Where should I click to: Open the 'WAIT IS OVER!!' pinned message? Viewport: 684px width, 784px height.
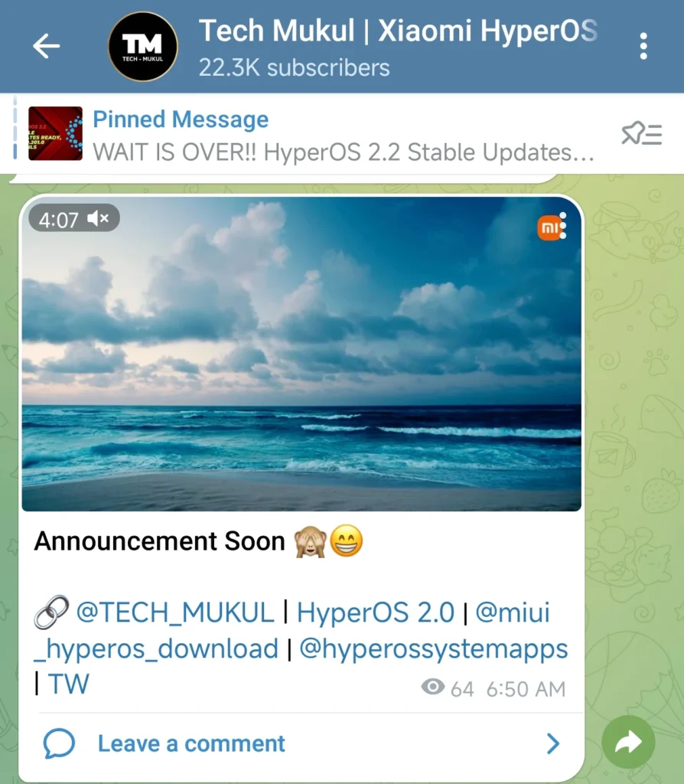tap(343, 152)
